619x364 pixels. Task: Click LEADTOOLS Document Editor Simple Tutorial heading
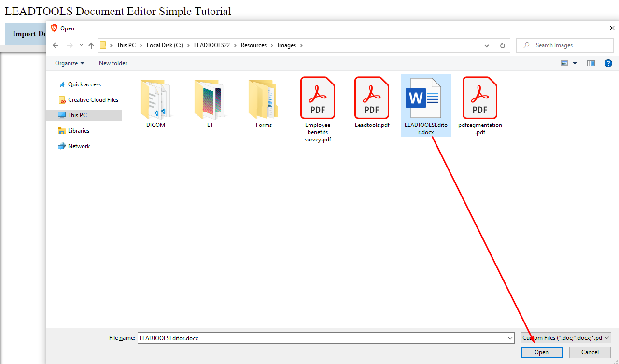click(x=118, y=11)
